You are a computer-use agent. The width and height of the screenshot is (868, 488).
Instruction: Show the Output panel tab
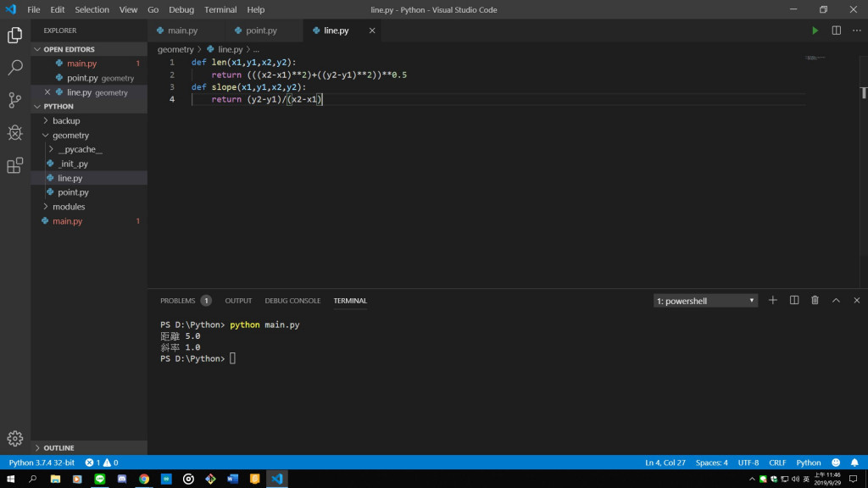[x=238, y=301]
